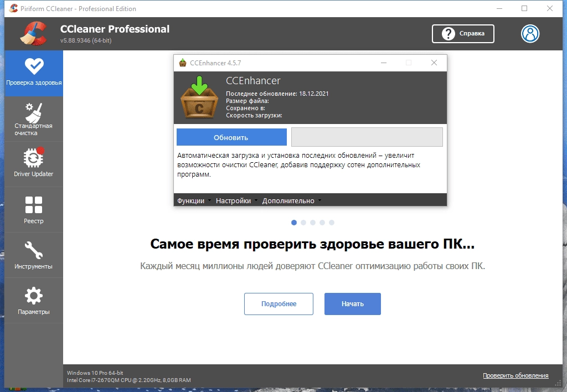This screenshot has height=392, width=567.
Task: Open the Функции menu
Action: tap(190, 200)
